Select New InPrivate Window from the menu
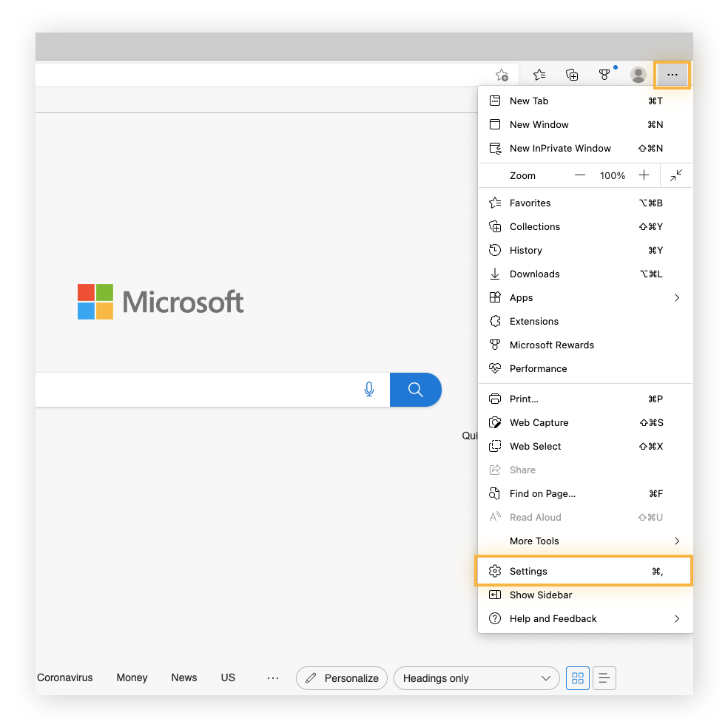 point(560,148)
